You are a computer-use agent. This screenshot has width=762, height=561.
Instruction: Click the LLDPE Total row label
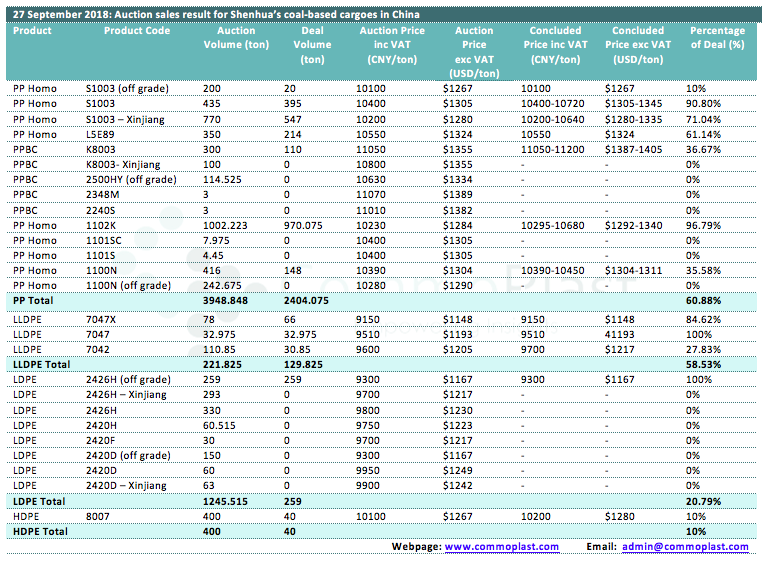pyautogui.click(x=42, y=365)
